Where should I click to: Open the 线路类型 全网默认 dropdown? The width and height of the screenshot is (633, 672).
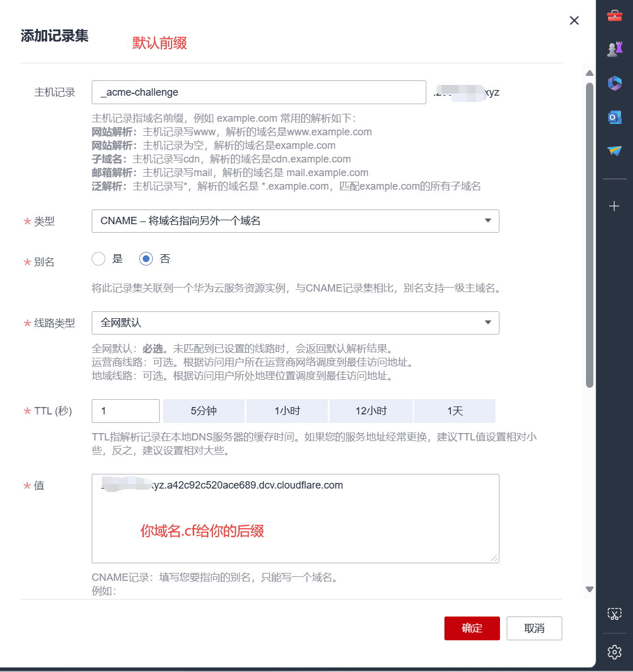[296, 323]
